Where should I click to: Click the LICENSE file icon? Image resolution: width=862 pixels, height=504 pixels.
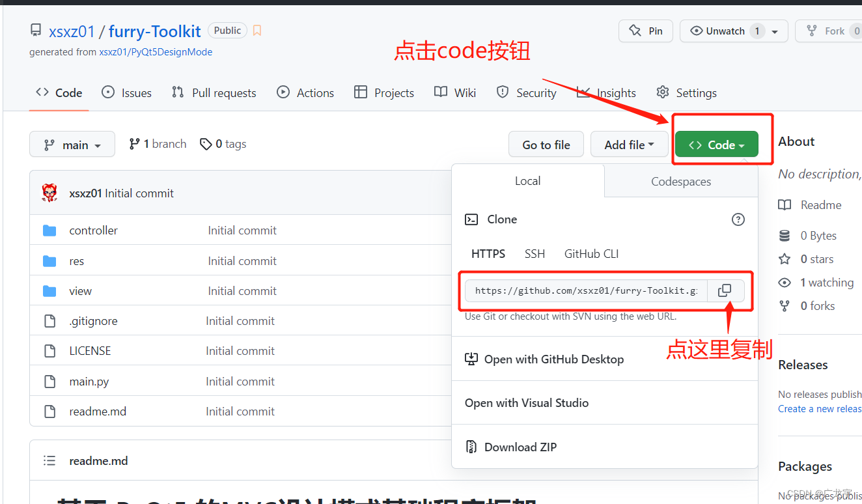[x=49, y=351]
